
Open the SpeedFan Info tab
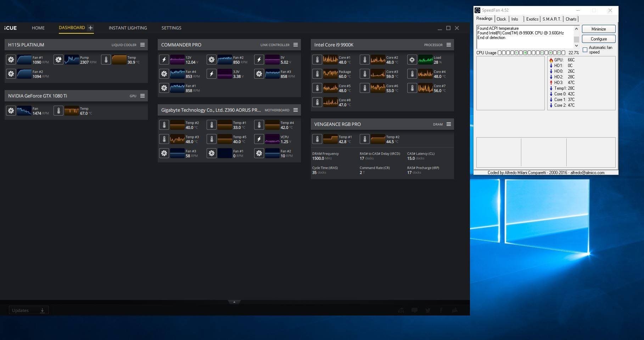coord(515,19)
